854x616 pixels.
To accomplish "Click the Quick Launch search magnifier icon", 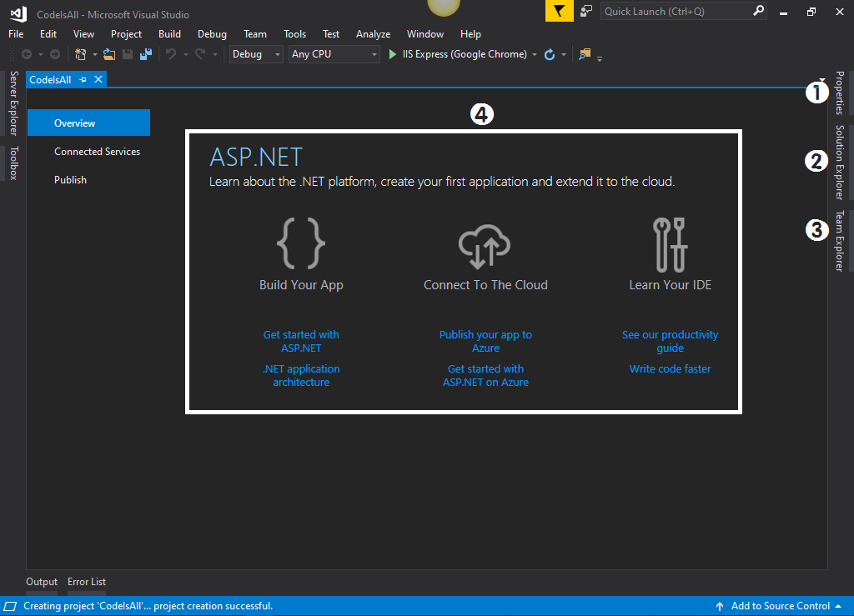I will coord(758,11).
